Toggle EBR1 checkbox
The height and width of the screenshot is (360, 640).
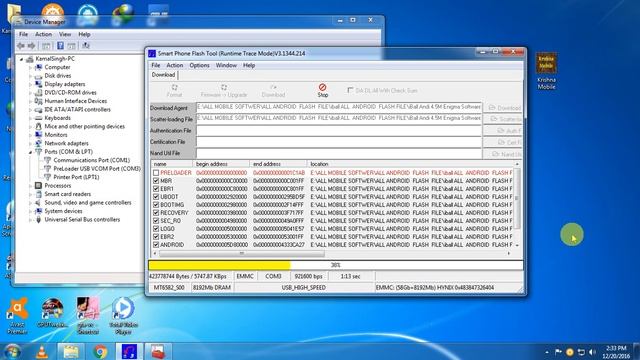156,189
